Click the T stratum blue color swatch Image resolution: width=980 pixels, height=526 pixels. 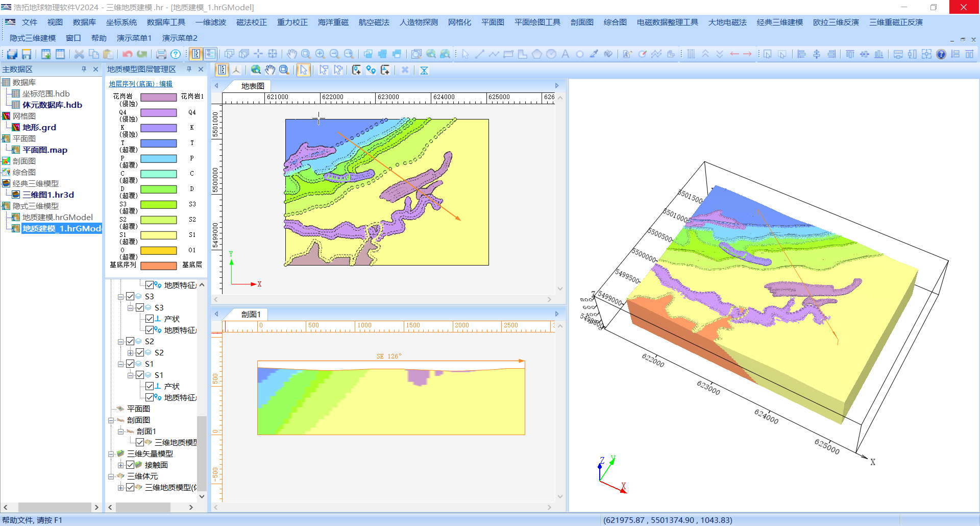159,143
